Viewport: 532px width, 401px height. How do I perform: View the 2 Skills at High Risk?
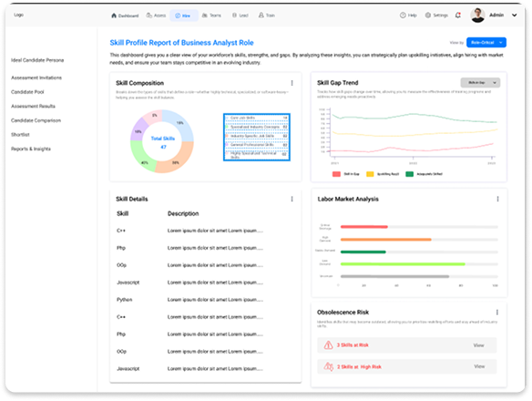(479, 366)
